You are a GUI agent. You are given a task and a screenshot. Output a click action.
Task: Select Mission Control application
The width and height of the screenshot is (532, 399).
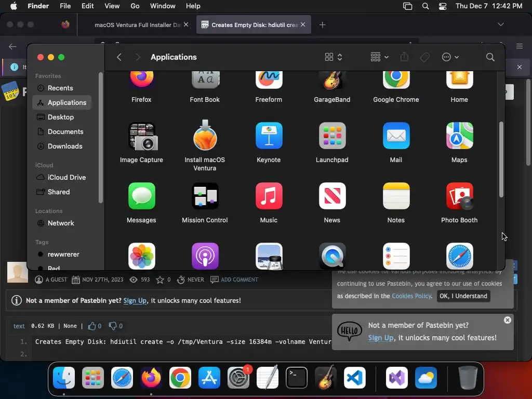[x=205, y=196]
